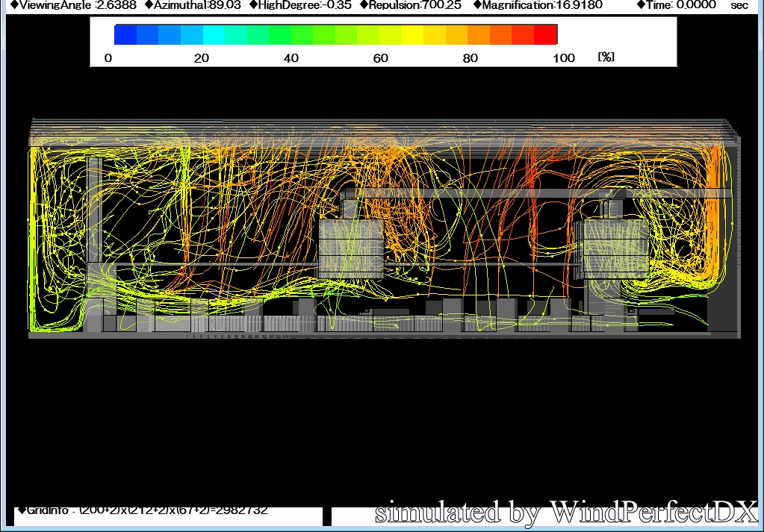
Task: Click the 40 label on color scale
Action: pos(291,58)
